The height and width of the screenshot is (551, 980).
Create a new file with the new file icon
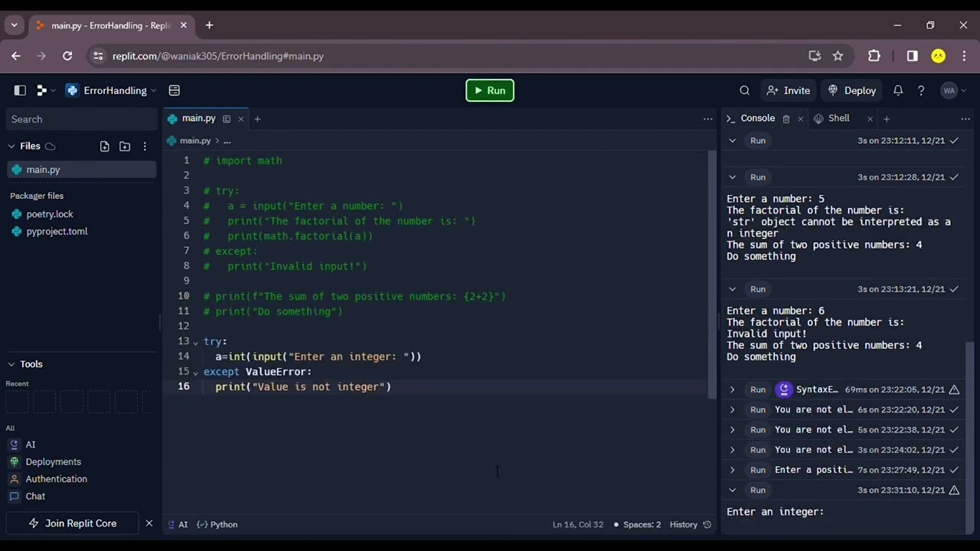pos(105,146)
